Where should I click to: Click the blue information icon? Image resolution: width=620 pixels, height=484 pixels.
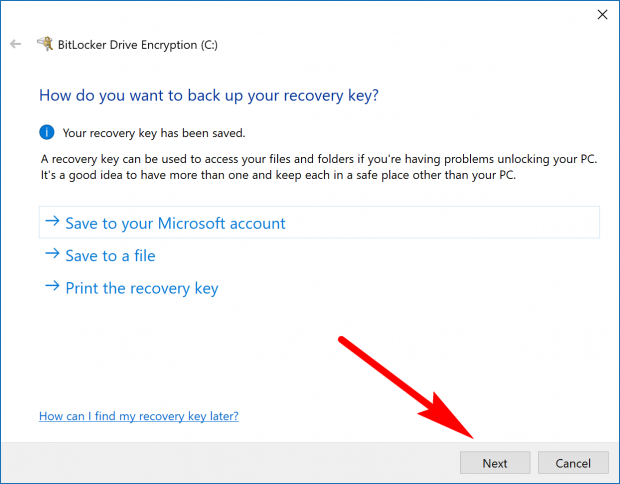(46, 132)
